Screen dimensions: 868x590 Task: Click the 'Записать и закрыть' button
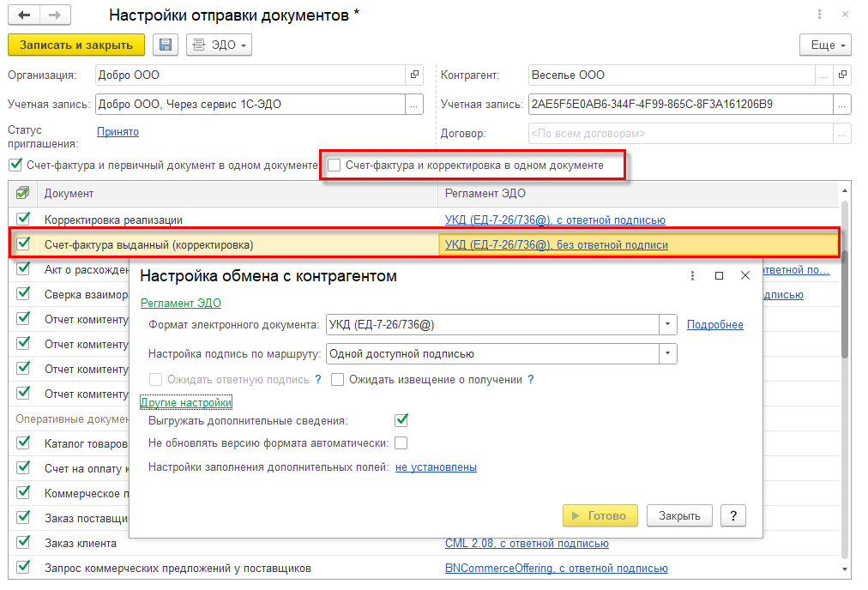(76, 45)
